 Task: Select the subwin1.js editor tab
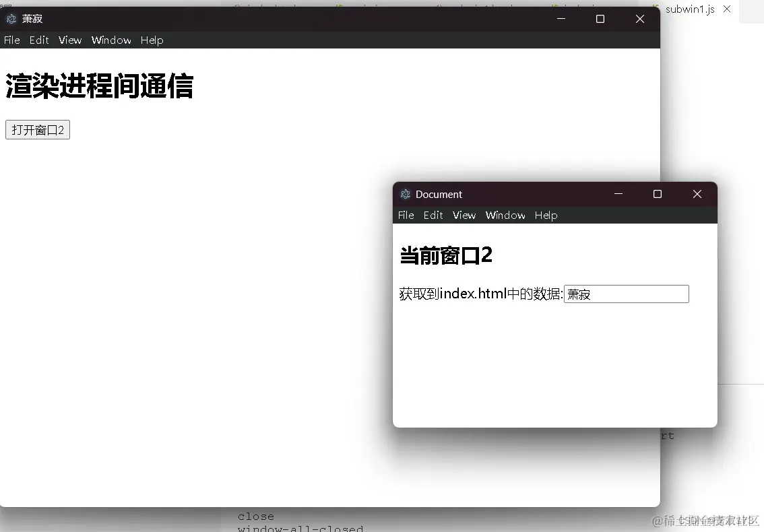point(689,9)
